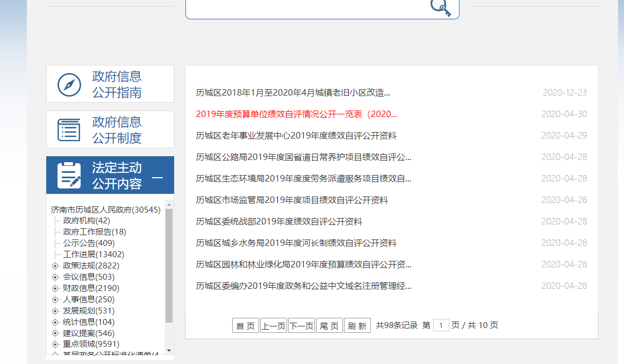Screen dimensions: 624x364
Task: Click the tree scrollbar down arrow
Action: 169,351
